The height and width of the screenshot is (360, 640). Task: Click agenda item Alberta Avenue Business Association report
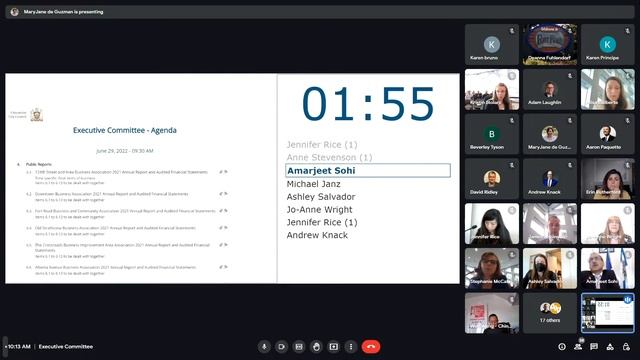tap(116, 267)
